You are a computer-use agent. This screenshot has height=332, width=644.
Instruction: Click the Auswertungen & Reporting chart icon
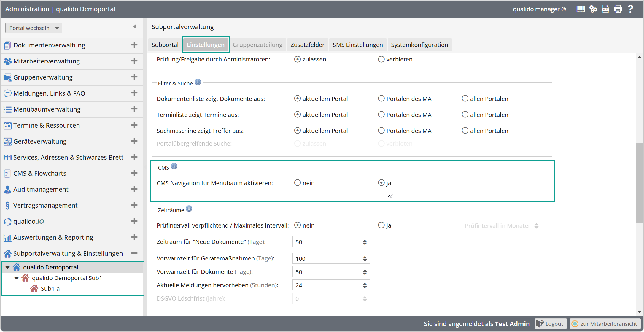[7, 238]
